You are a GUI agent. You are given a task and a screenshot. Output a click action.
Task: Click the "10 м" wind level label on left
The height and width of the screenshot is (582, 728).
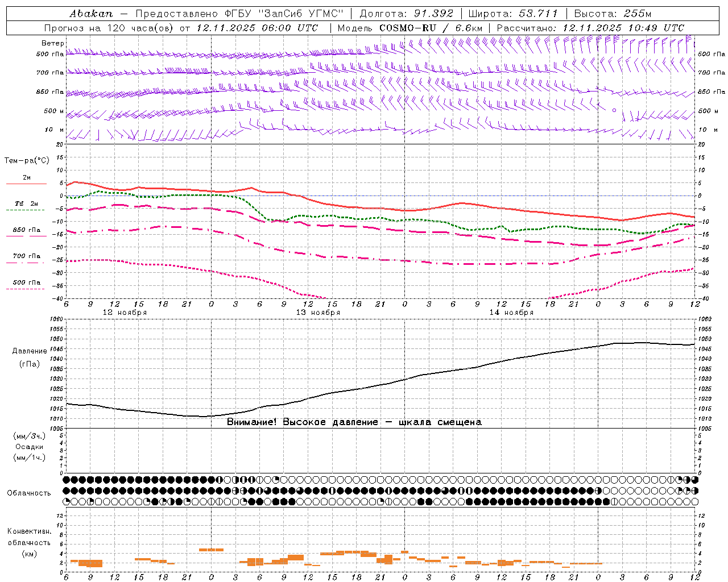tap(55, 130)
